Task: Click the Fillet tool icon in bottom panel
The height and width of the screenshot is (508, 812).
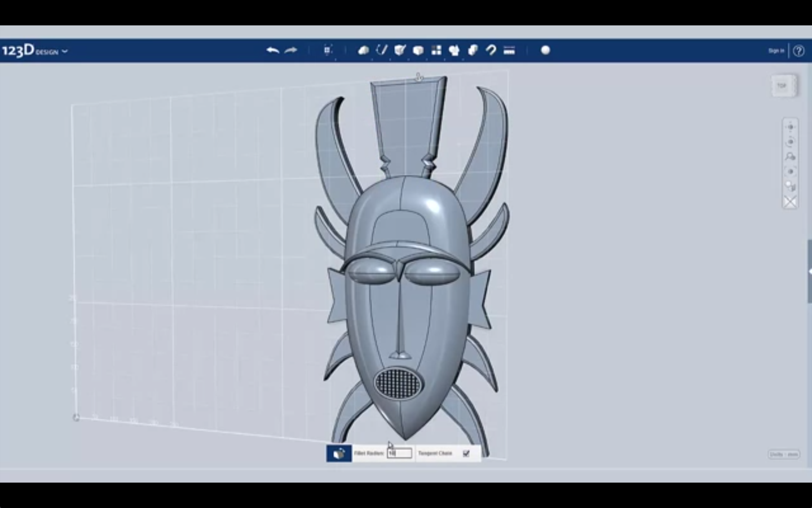Action: [x=339, y=453]
